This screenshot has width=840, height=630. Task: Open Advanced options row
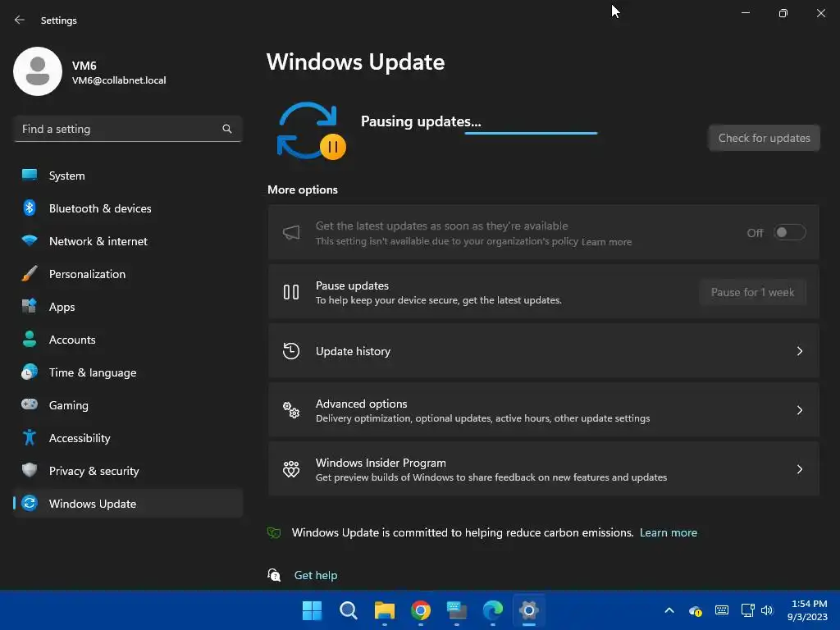click(543, 410)
